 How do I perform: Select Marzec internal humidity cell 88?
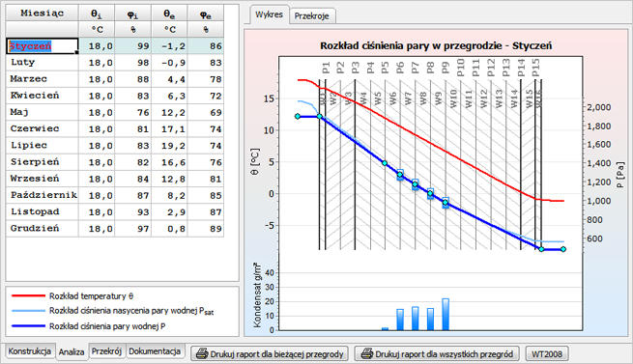(132, 79)
